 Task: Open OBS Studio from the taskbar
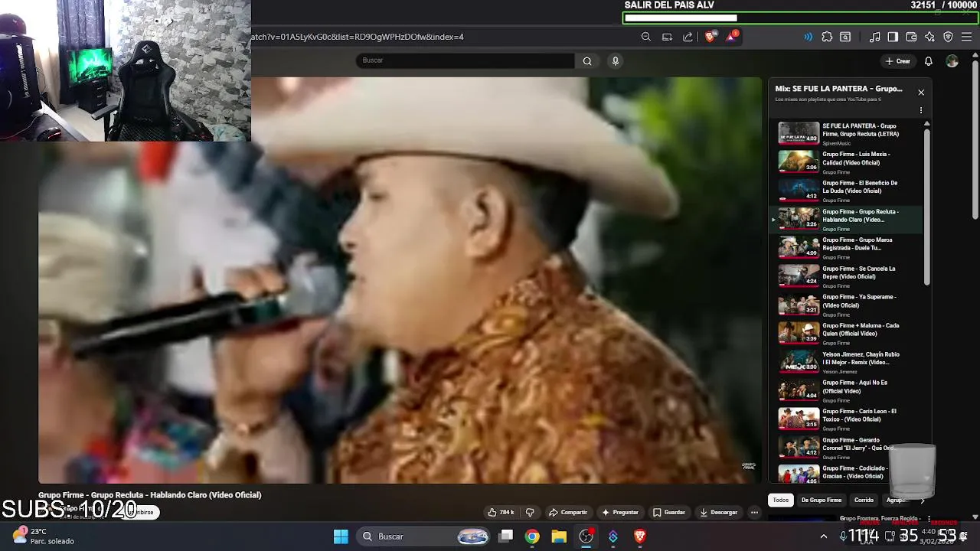click(x=586, y=536)
